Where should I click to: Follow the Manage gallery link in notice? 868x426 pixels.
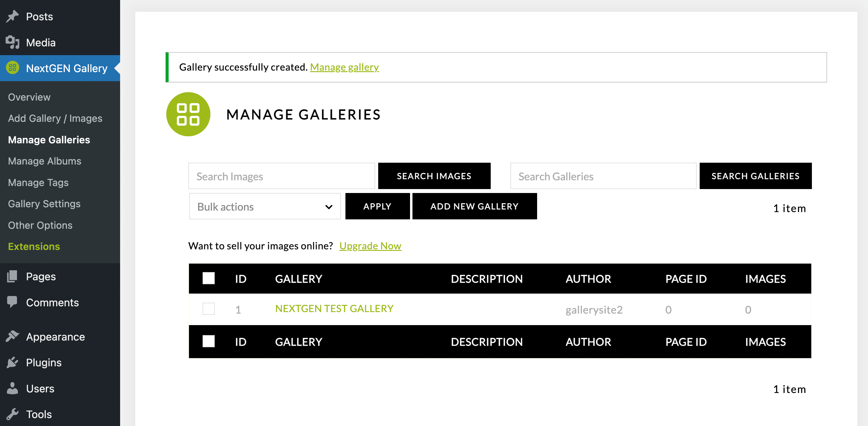pyautogui.click(x=344, y=67)
